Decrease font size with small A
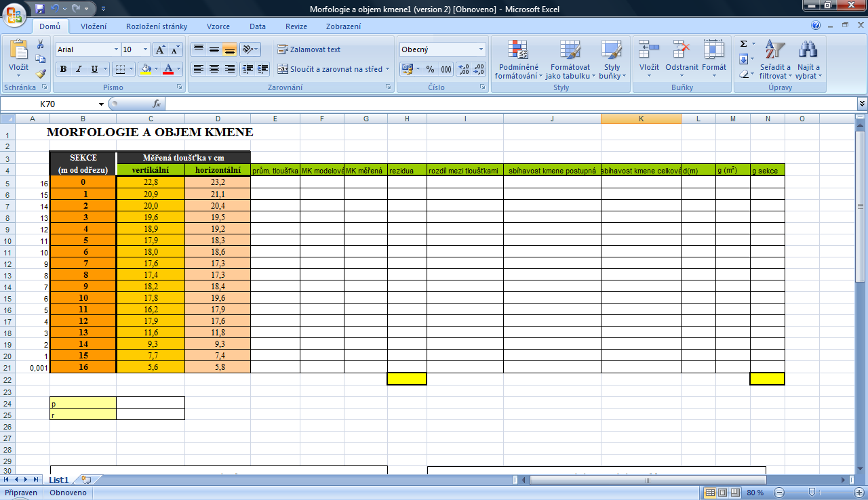The height and width of the screenshot is (500, 868). 175,49
